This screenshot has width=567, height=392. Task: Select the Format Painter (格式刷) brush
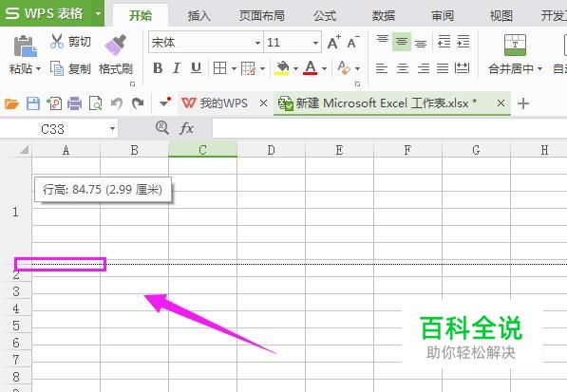pos(116,46)
